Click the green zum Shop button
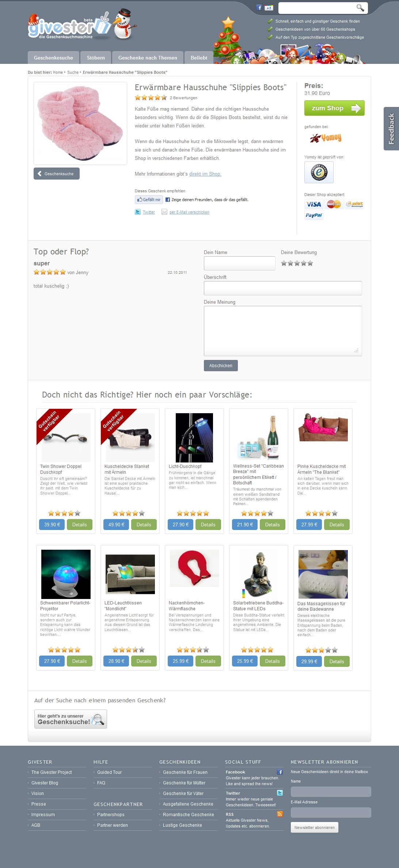 (x=334, y=108)
